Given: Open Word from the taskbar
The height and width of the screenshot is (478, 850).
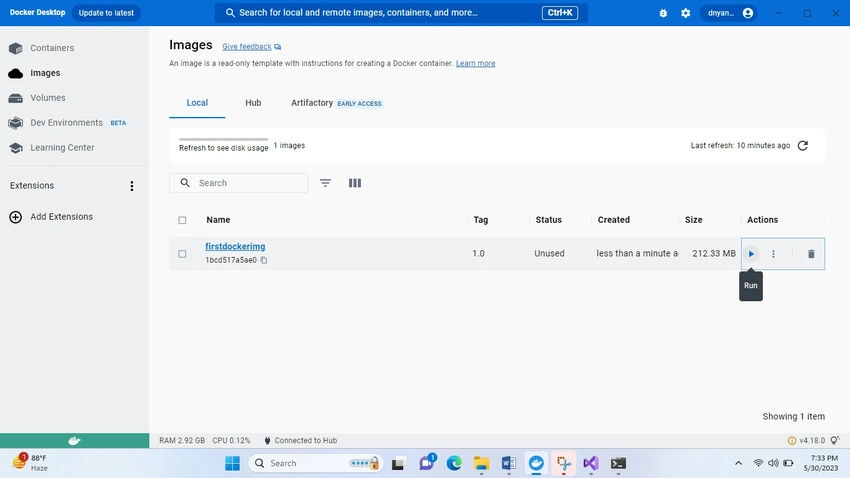Looking at the screenshot, I should tap(508, 463).
